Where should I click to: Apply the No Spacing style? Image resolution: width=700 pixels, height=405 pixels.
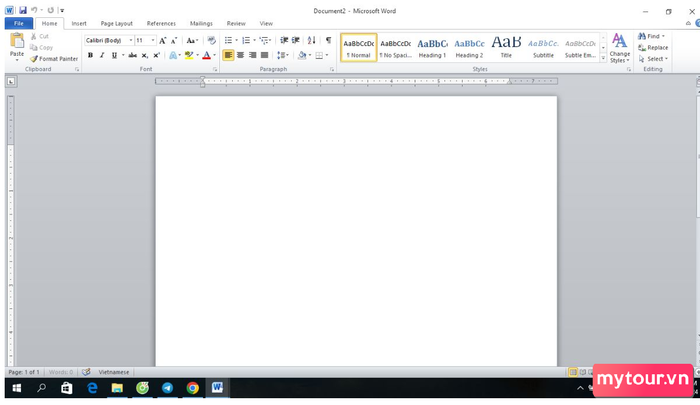click(396, 47)
